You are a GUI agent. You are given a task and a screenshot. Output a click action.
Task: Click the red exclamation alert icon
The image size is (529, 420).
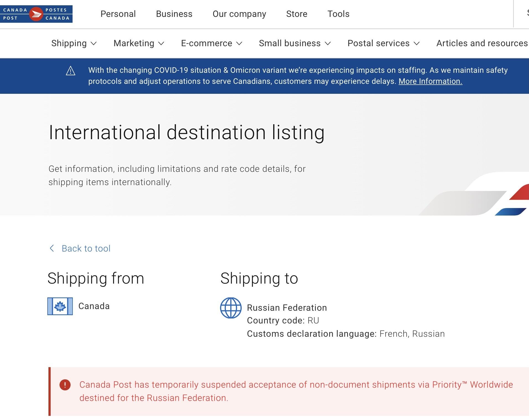pos(65,385)
